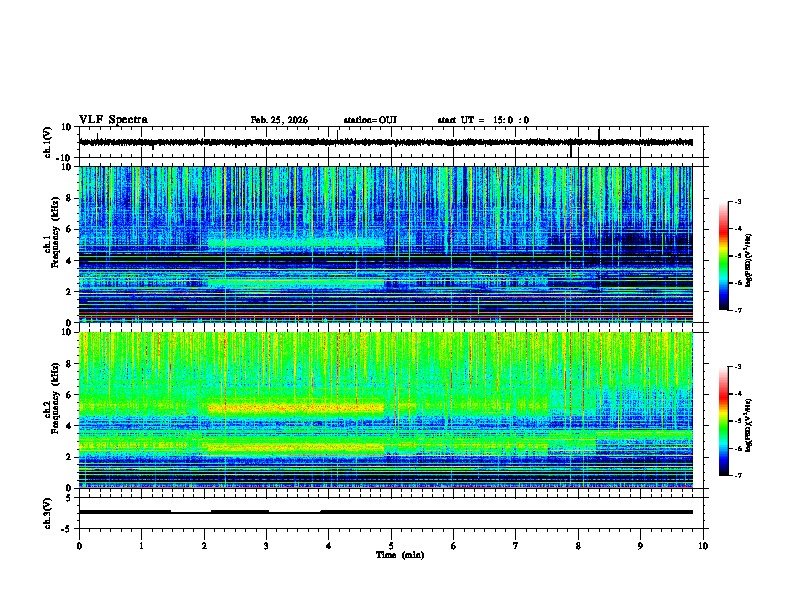The width and height of the screenshot is (792, 612).
Task: Click the ch.1(V) waveform axis label
Action: [48, 142]
